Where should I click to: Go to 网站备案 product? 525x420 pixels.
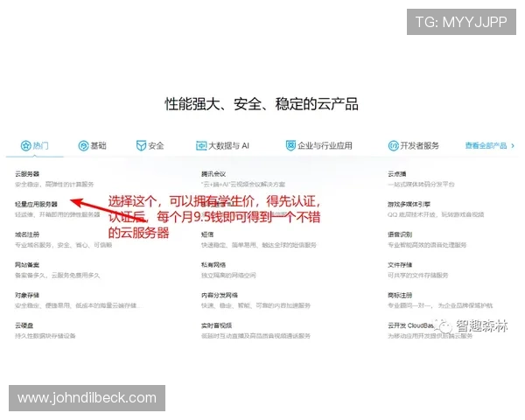click(x=27, y=265)
